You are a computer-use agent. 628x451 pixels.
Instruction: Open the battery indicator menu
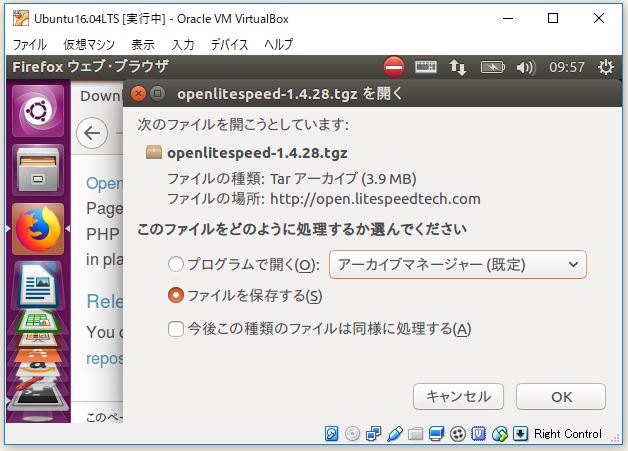tap(493, 67)
